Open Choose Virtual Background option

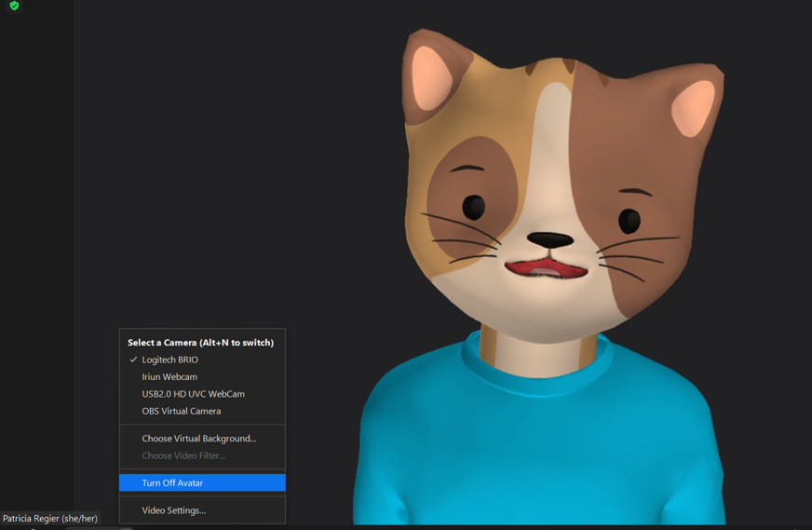pyautogui.click(x=198, y=439)
